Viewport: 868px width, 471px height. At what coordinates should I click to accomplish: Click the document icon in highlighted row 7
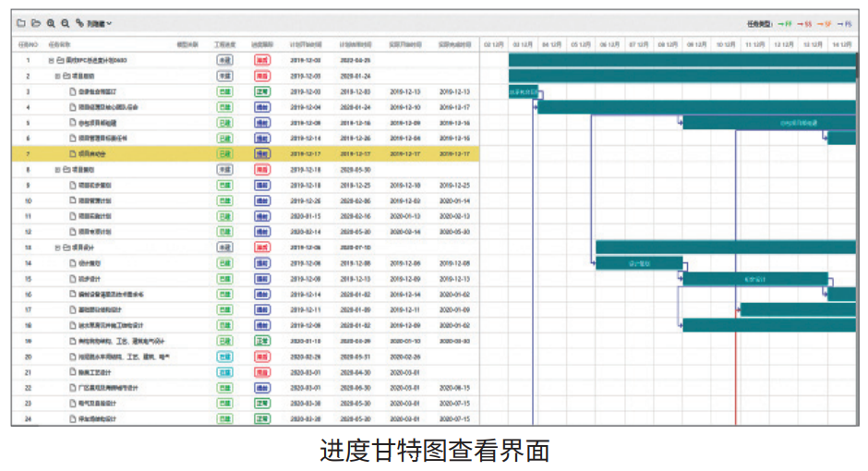tap(73, 154)
